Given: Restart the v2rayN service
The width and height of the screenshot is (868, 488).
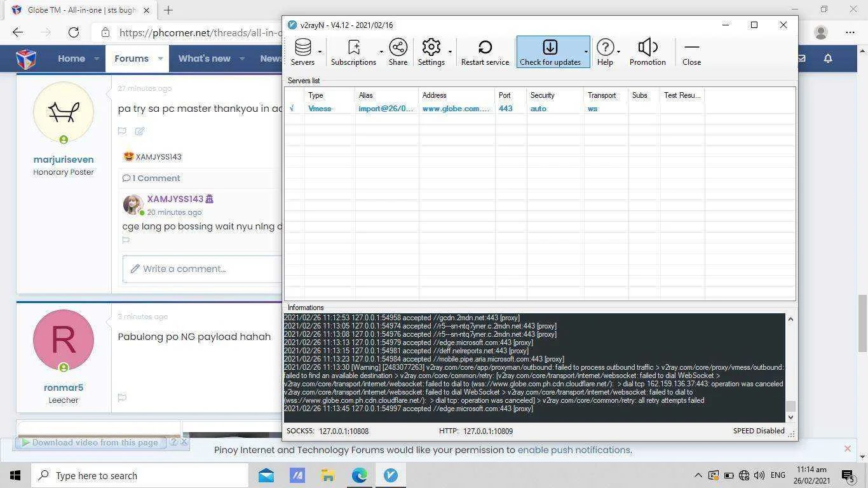Looking at the screenshot, I should (485, 52).
